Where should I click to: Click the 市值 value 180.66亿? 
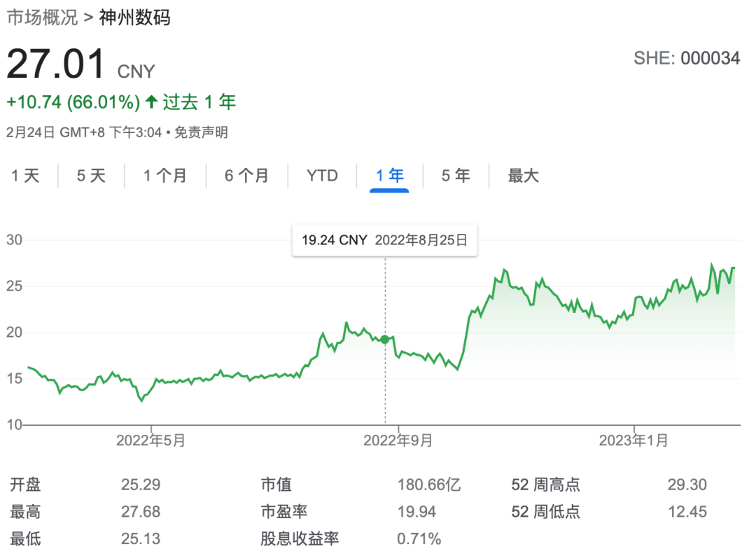(428, 485)
